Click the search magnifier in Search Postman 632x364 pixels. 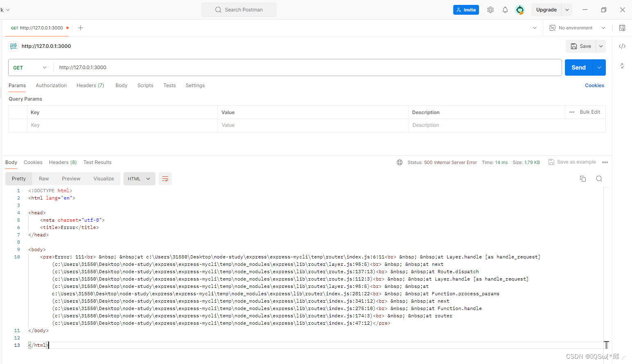pyautogui.click(x=218, y=10)
